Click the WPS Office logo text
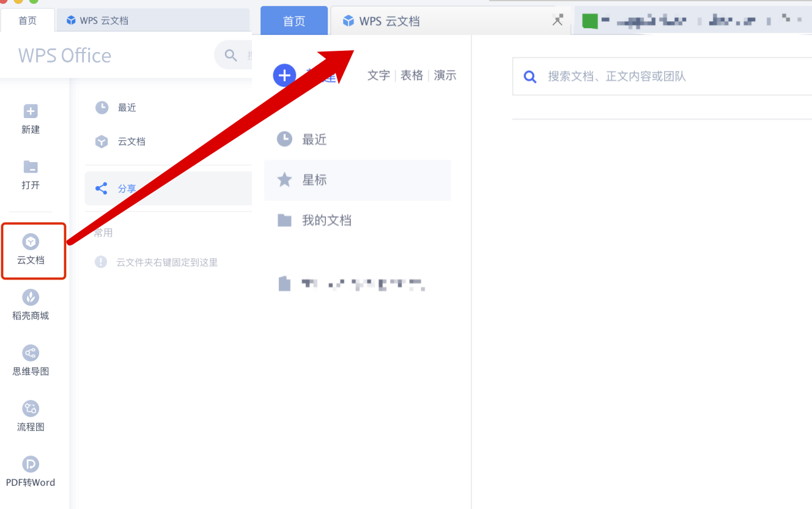 pyautogui.click(x=65, y=56)
